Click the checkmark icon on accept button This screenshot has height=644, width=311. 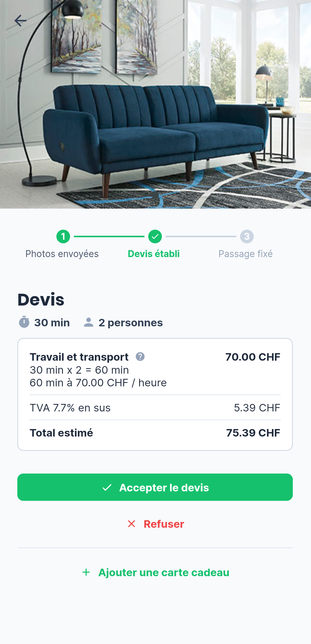(x=107, y=488)
